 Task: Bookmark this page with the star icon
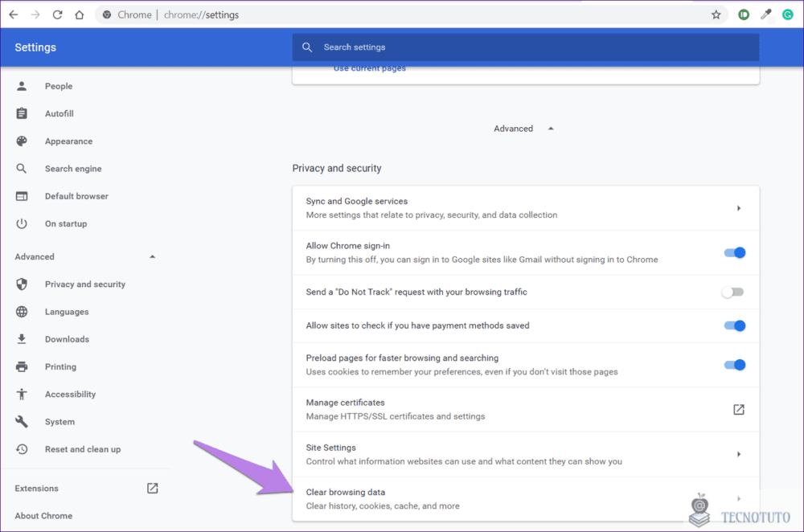point(716,14)
